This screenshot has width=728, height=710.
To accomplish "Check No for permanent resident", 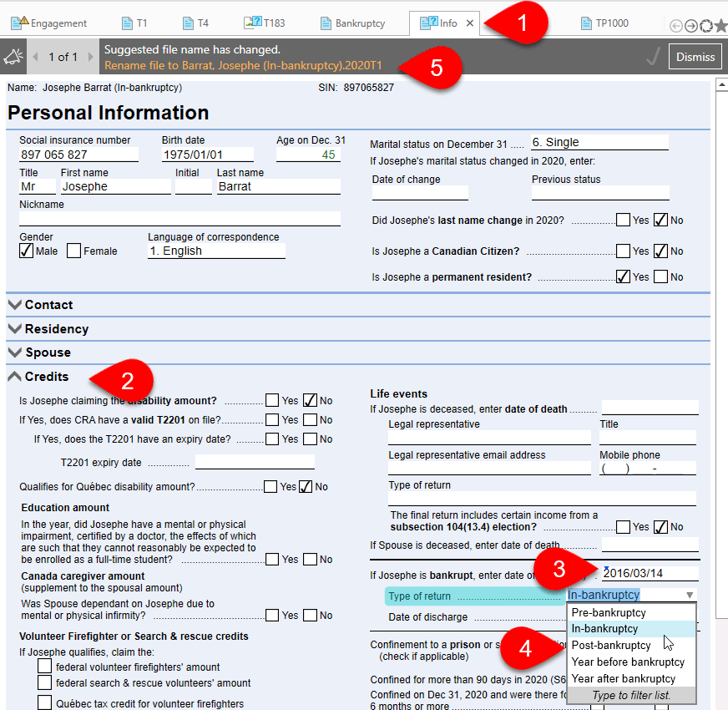I will tap(660, 277).
